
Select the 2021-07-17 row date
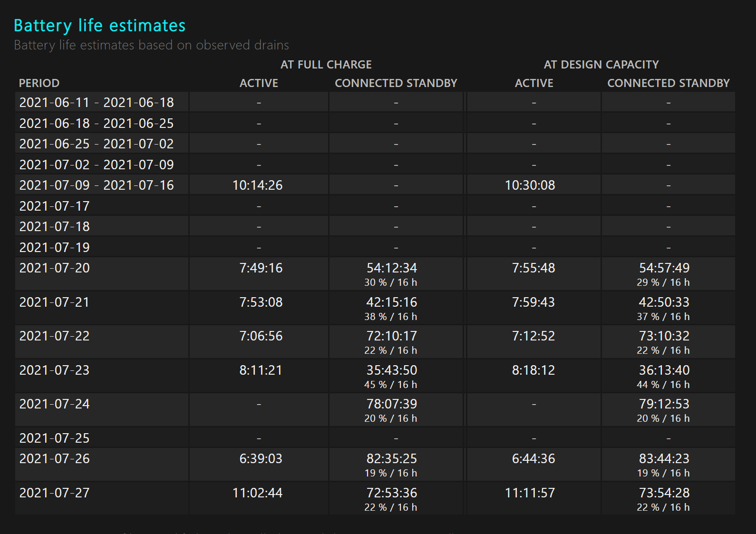click(55, 206)
